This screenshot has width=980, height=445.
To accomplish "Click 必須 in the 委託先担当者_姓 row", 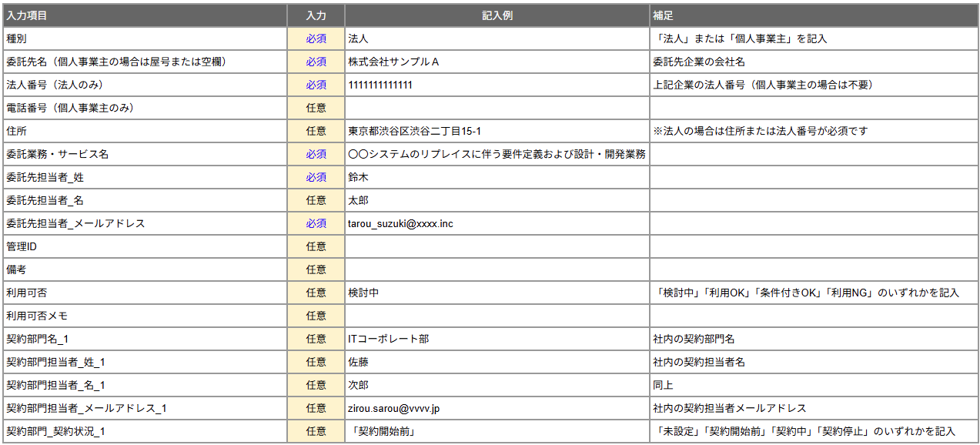I will coord(316,177).
